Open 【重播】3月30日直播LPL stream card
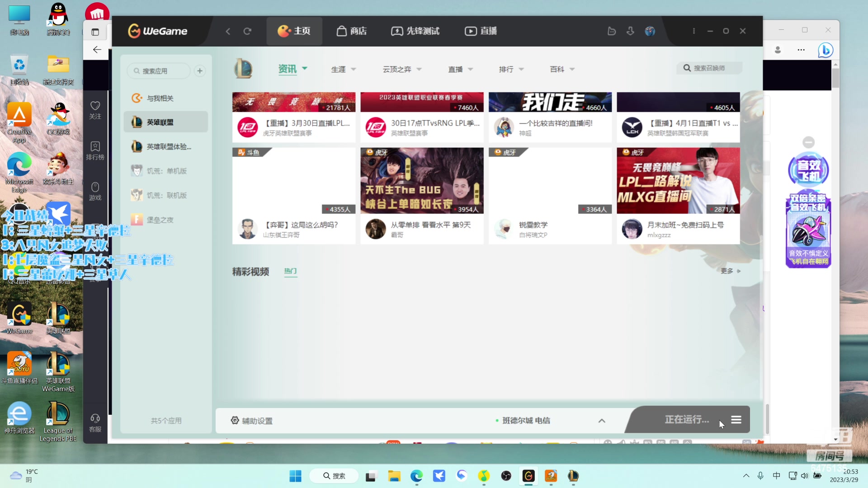Screen dimensions: 868x488 pyautogui.click(x=294, y=117)
